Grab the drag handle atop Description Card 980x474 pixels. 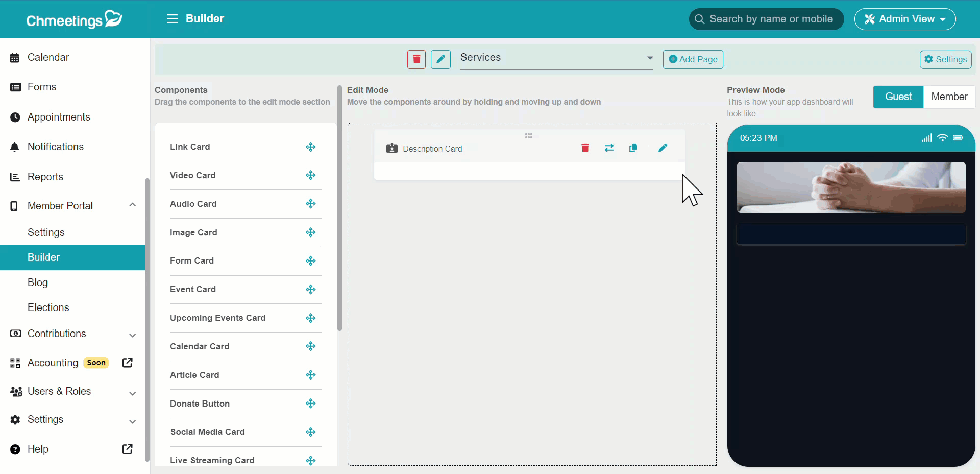point(529,136)
